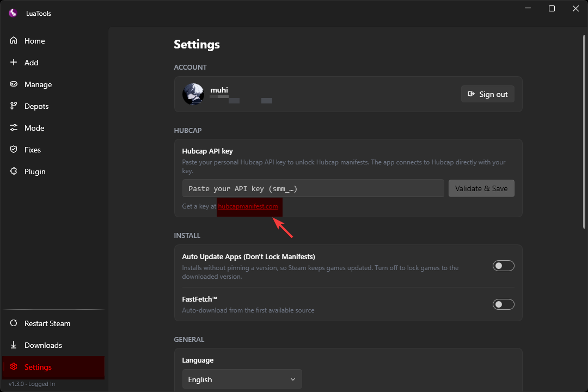Click the Depots branch icon
588x392 pixels.
pos(14,106)
